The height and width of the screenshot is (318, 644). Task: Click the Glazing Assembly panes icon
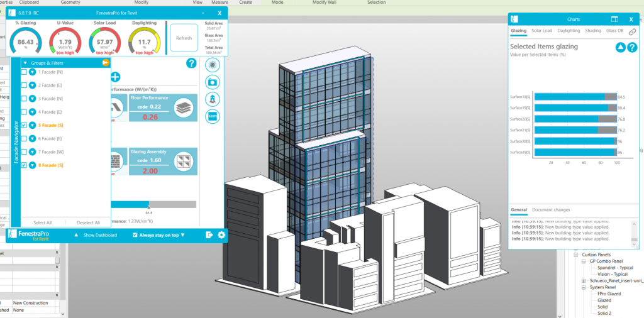pos(184,162)
